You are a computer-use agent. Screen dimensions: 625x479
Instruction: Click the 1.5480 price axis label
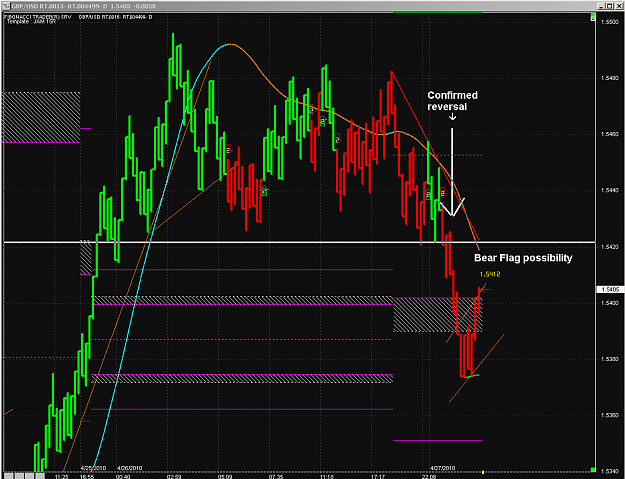(x=610, y=78)
